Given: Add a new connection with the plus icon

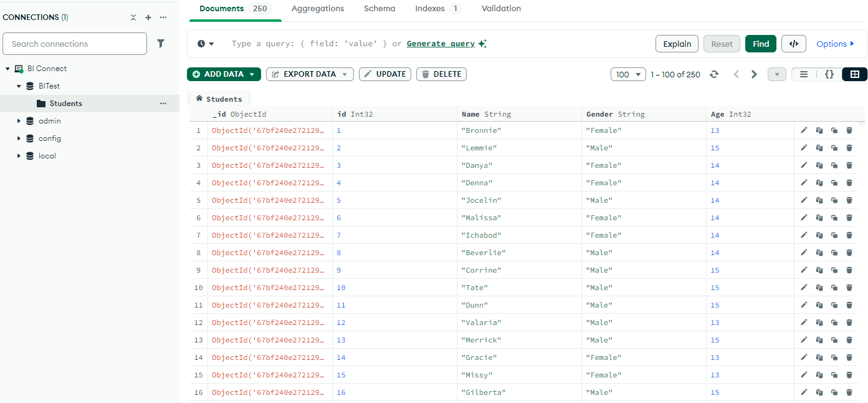Looking at the screenshot, I should (x=148, y=17).
